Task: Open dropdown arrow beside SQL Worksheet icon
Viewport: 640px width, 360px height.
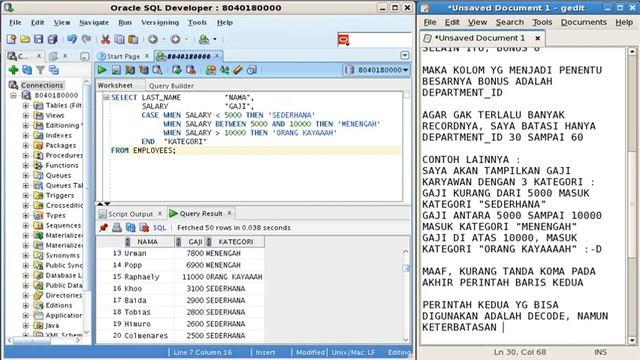Action: [x=215, y=39]
